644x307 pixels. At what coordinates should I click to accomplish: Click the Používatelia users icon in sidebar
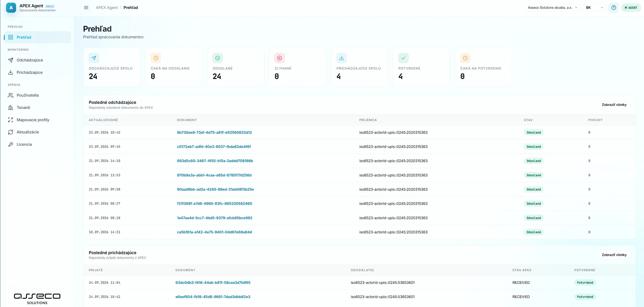[11, 95]
